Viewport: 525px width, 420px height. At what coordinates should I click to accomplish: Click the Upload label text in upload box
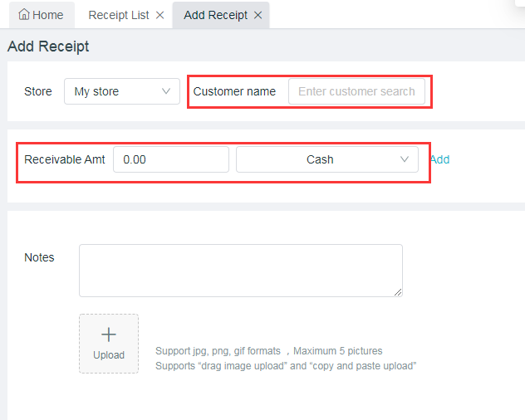coord(109,355)
